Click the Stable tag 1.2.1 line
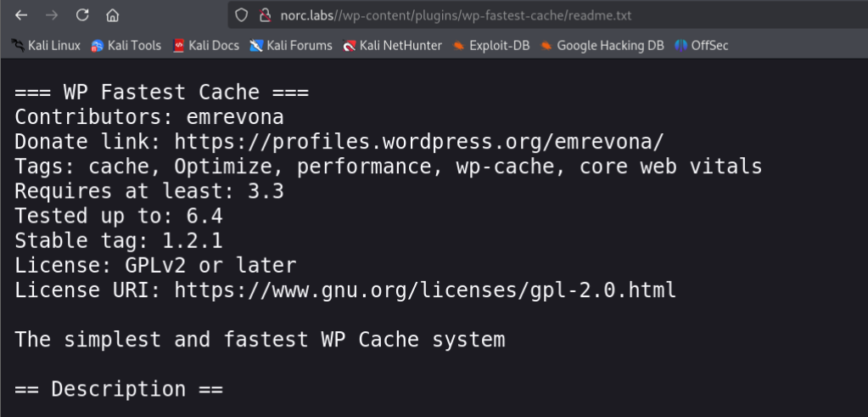This screenshot has width=868, height=417. coord(119,241)
